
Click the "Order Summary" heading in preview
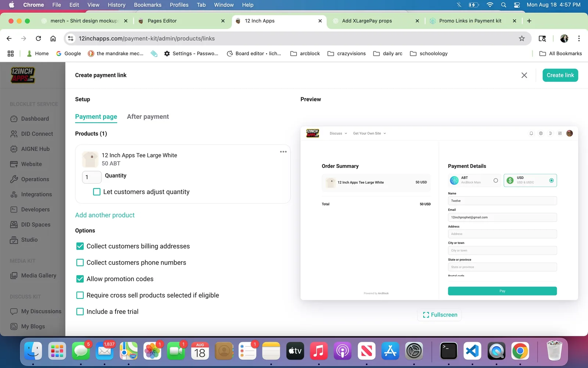pyautogui.click(x=340, y=166)
